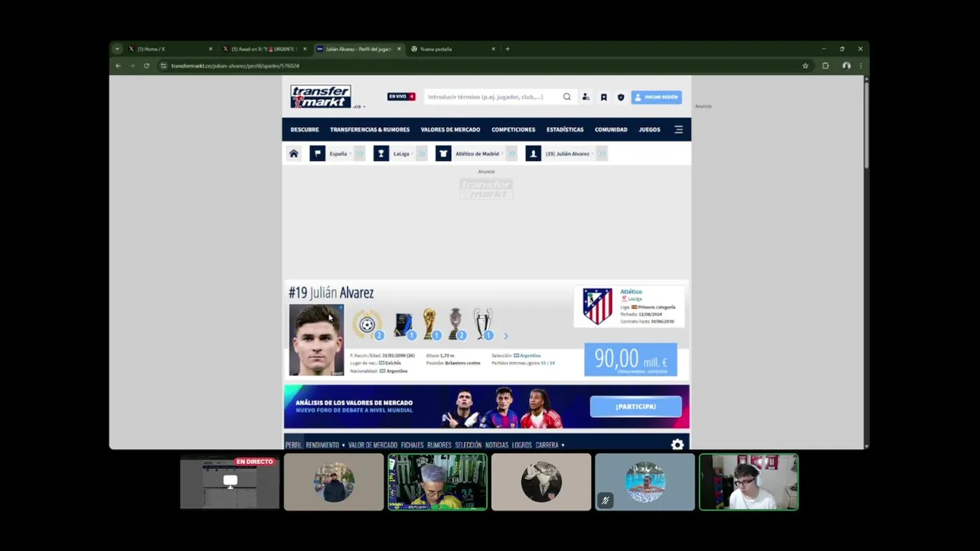Switch to the FICHAJES tab
Viewport: 980px width, 551px height.
412,445
